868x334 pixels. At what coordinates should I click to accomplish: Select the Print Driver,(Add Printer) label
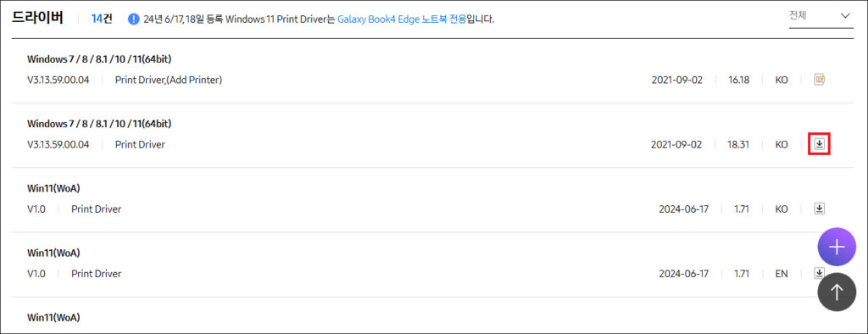pos(169,80)
